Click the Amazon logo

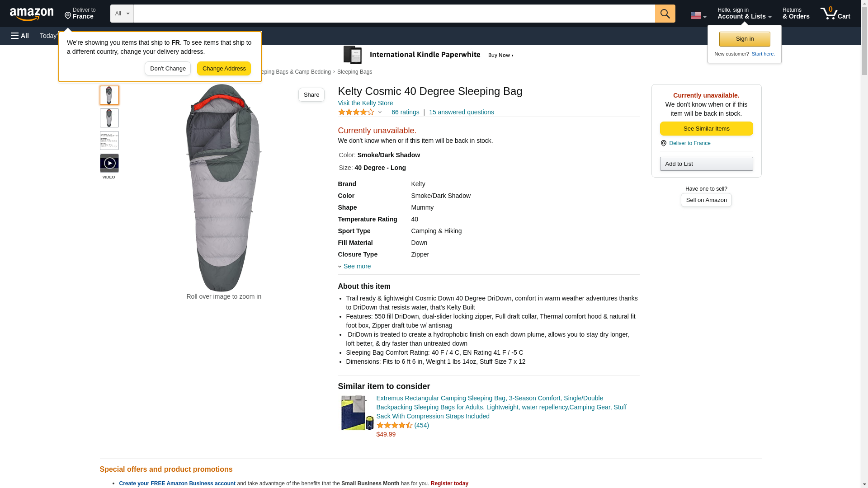coord(32,14)
